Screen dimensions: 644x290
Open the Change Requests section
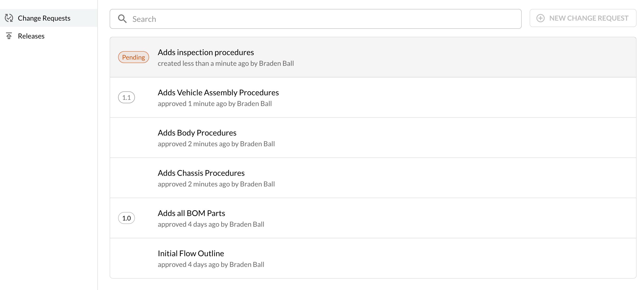(x=44, y=18)
